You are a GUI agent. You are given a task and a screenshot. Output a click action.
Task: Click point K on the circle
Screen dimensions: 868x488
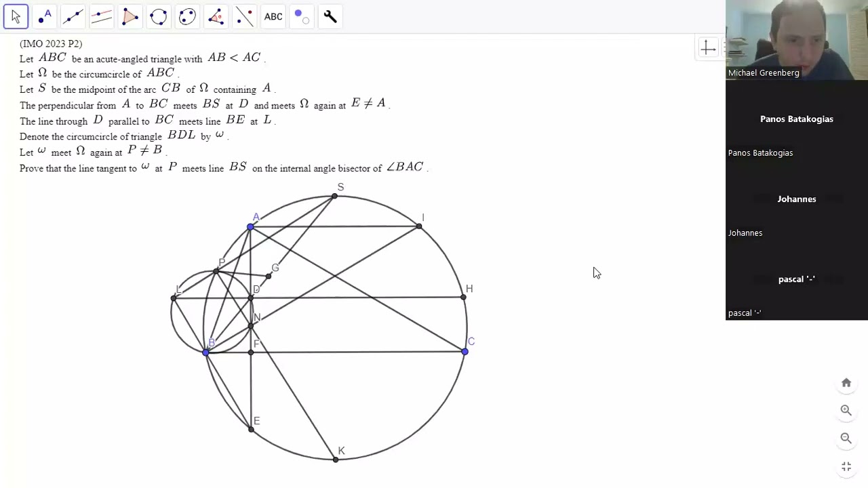(x=336, y=460)
